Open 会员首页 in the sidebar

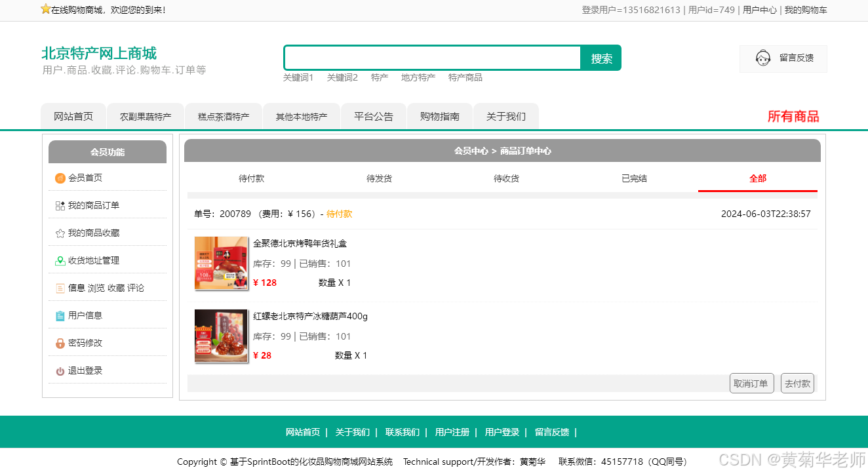click(85, 178)
